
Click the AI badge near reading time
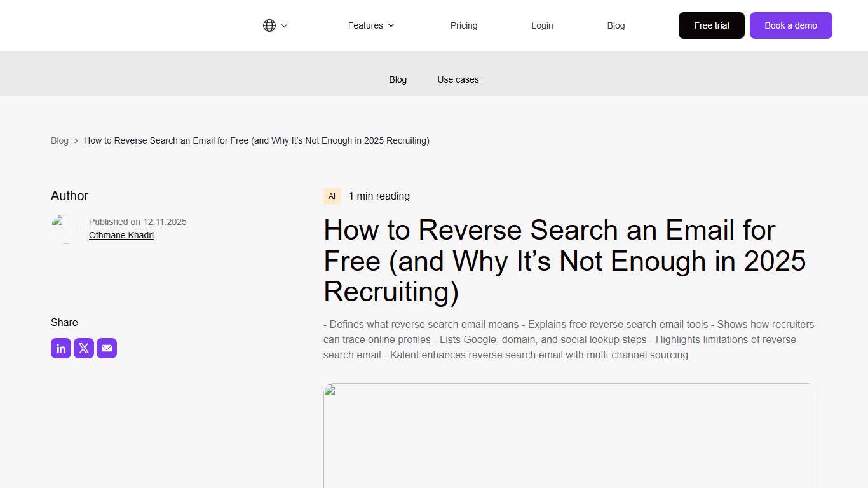331,196
